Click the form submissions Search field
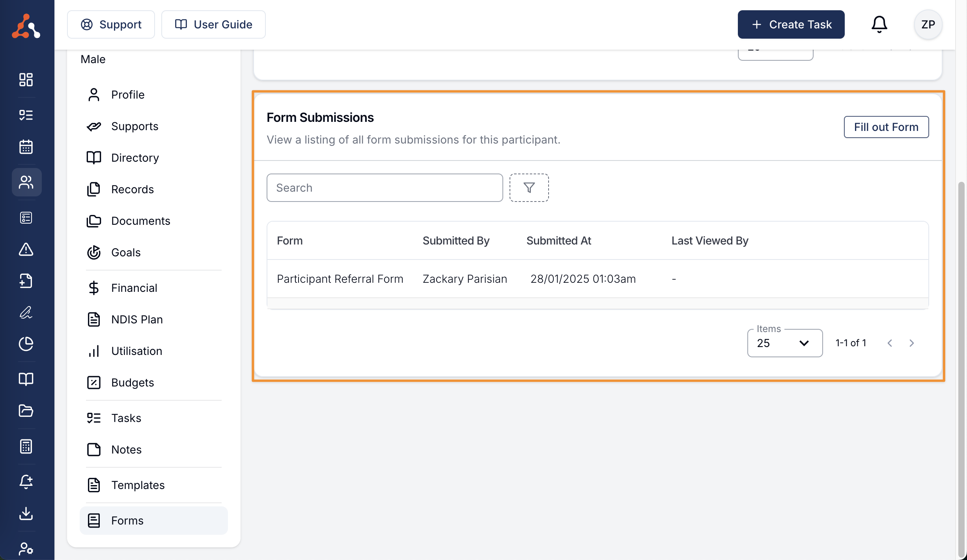Viewport: 967px width, 560px height. tap(385, 188)
